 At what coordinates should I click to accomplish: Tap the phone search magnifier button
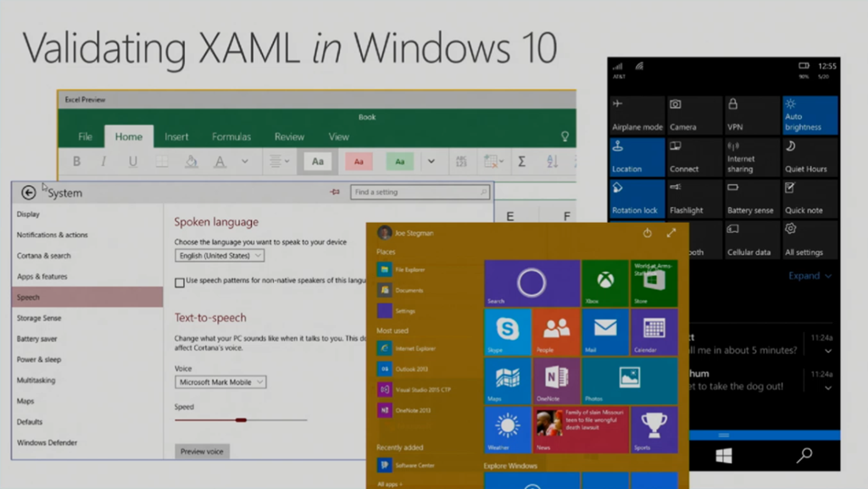(804, 455)
